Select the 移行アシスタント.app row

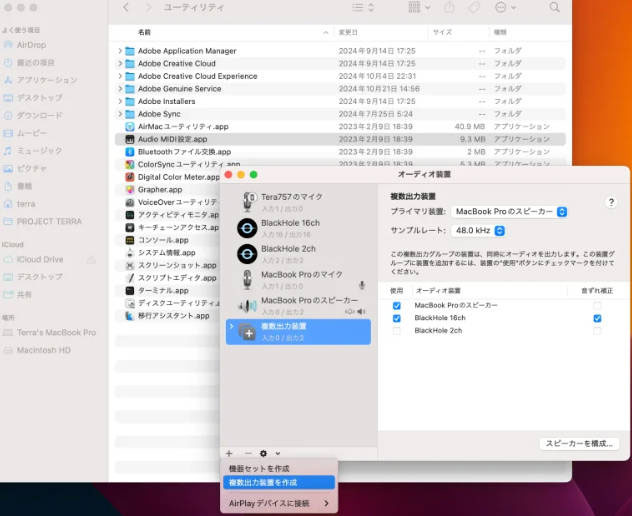167,316
